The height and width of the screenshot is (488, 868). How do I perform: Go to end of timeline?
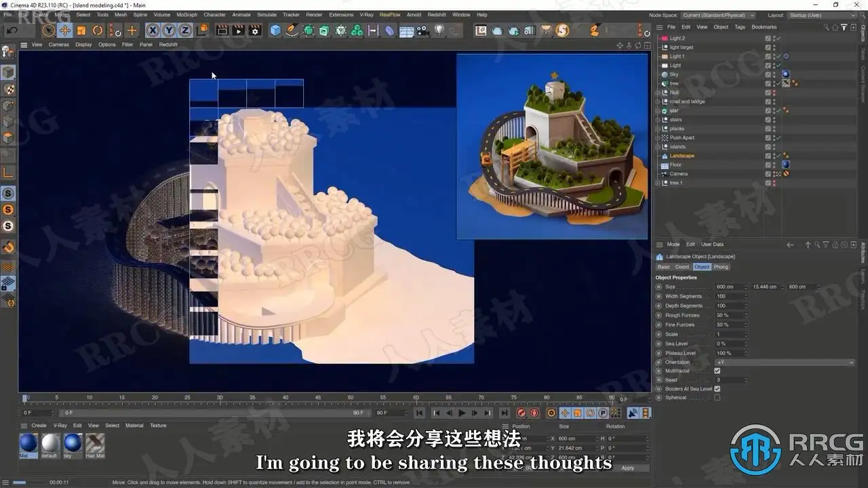(x=504, y=413)
